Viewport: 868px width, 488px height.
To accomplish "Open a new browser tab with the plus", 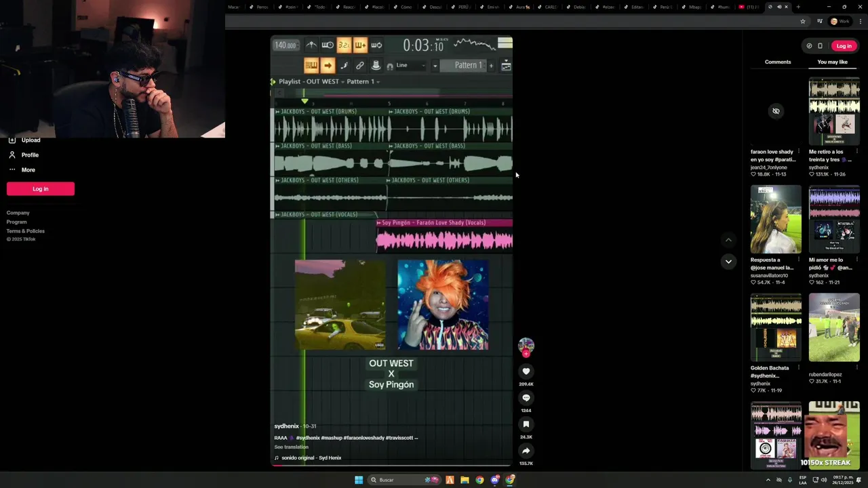I will 798,7.
